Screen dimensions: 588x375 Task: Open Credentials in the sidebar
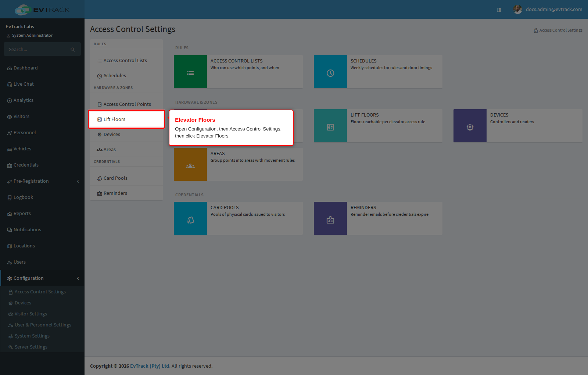[x=42, y=165]
